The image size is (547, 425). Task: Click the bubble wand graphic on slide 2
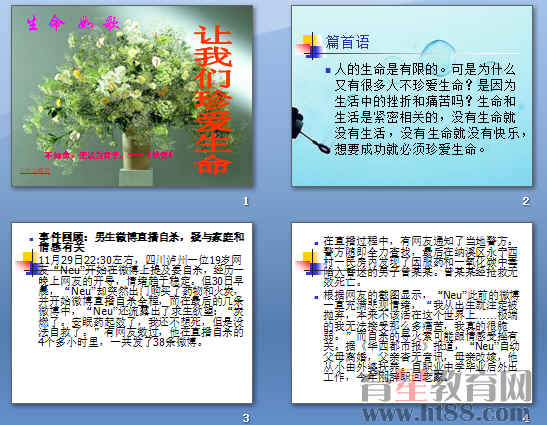pos(309,131)
